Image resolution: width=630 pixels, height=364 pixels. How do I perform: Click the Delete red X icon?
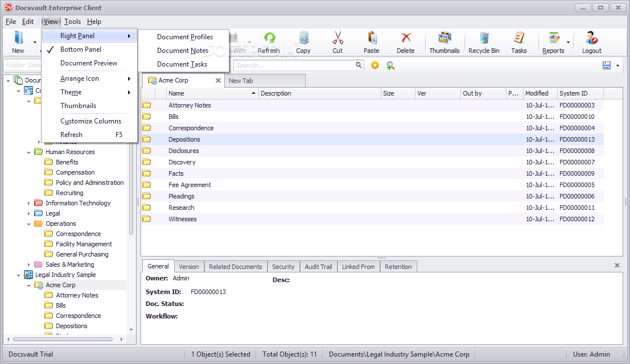406,38
